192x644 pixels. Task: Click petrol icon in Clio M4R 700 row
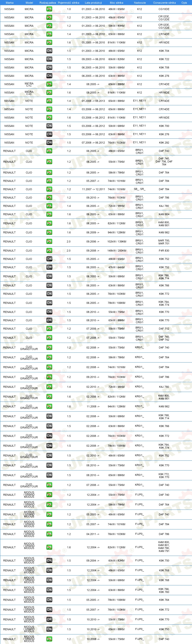(x=49, y=241)
